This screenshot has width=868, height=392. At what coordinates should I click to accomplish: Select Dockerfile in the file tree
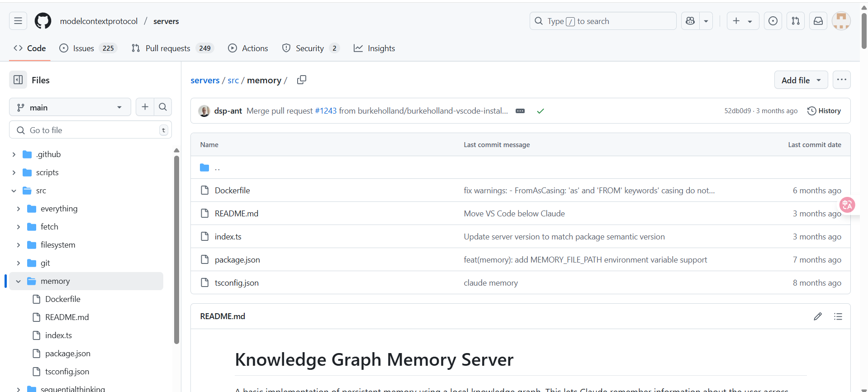point(63,299)
